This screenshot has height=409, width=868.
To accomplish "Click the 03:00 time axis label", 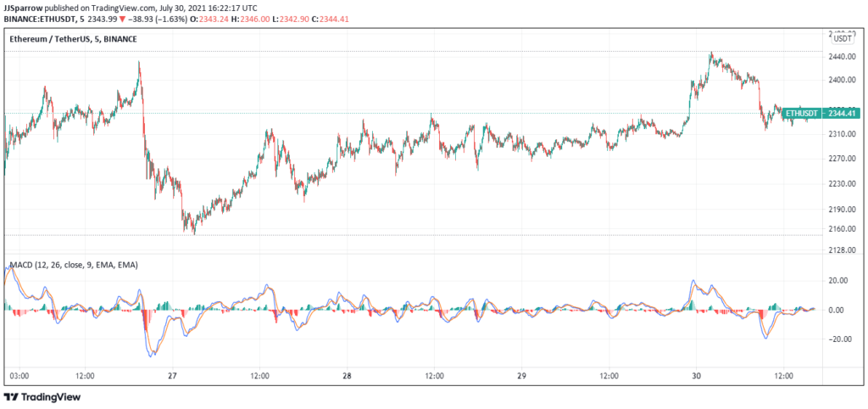I will click(19, 375).
